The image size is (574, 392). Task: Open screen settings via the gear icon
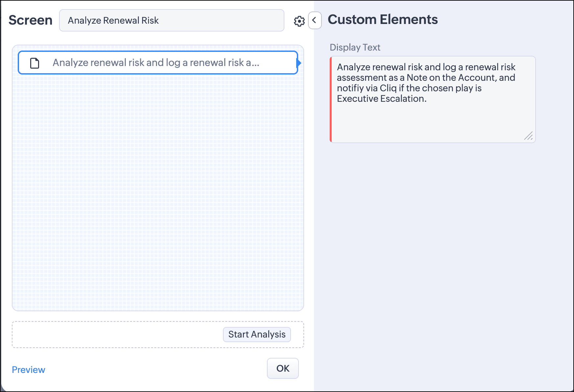tap(299, 21)
